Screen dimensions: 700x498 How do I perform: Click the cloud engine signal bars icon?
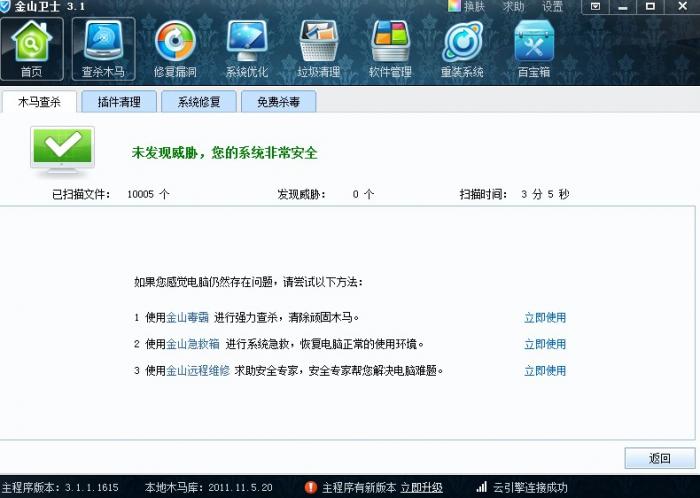(482, 487)
